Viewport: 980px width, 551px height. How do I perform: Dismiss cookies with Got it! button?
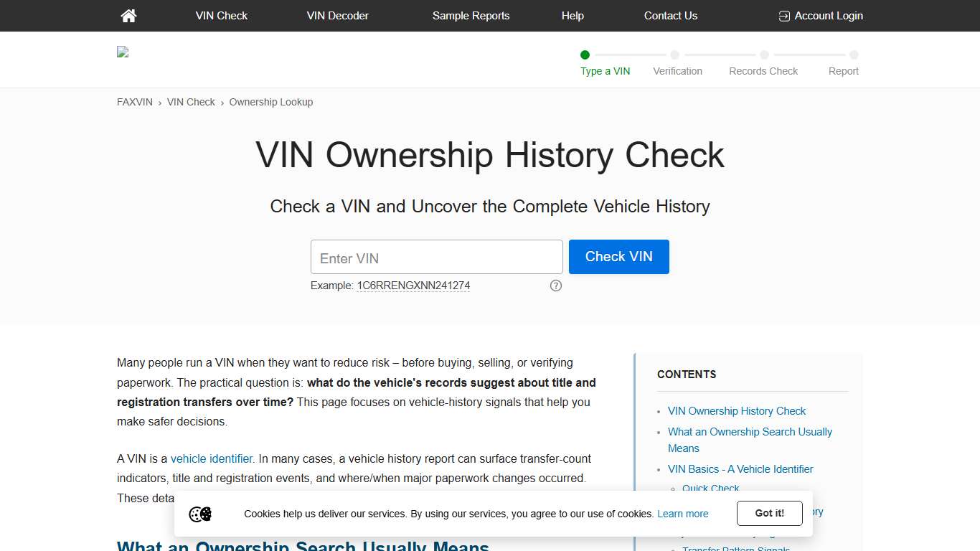[x=769, y=513]
